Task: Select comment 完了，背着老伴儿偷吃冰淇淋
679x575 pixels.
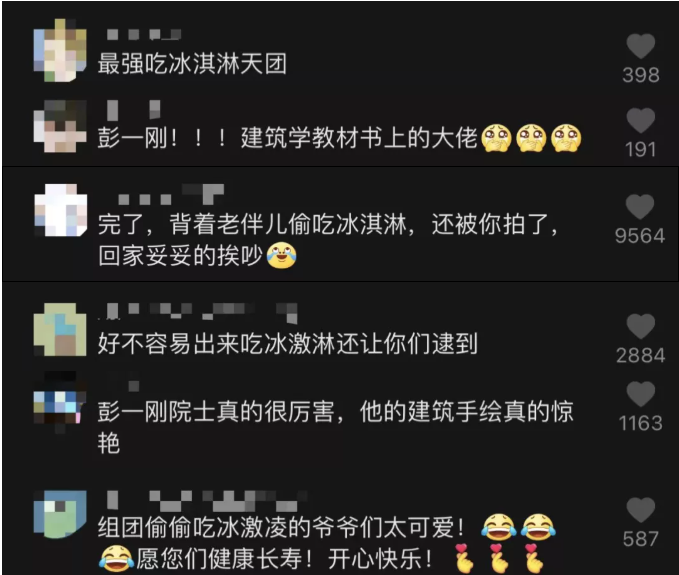Action: click(x=328, y=240)
